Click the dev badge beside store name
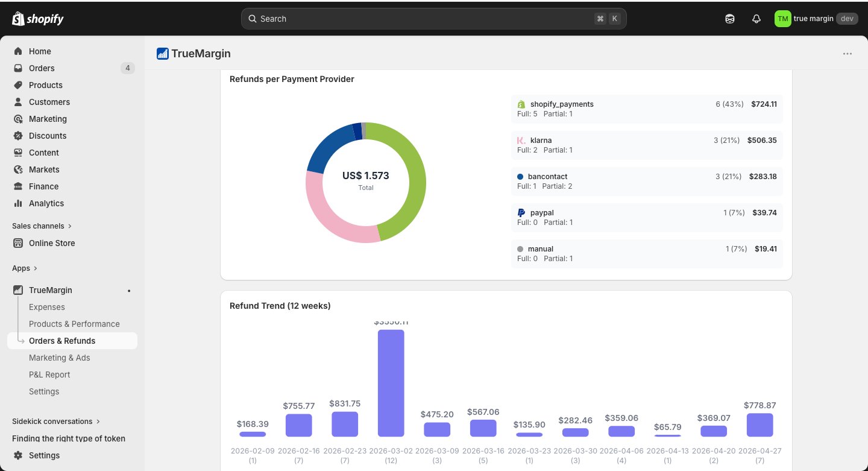The height and width of the screenshot is (471, 868). 847,19
